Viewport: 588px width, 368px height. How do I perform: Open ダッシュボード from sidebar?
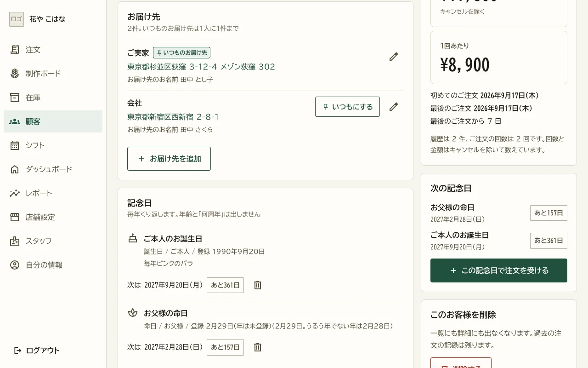(53, 169)
